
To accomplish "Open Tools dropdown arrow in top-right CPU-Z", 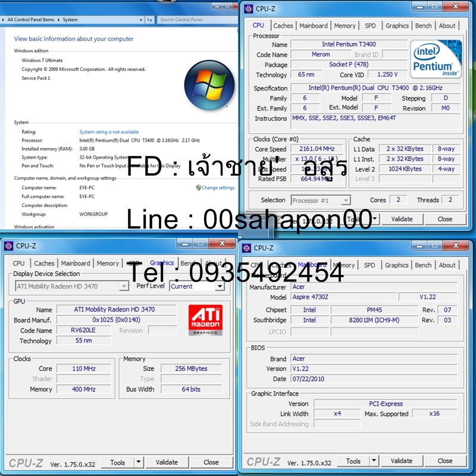I will tap(375, 219).
